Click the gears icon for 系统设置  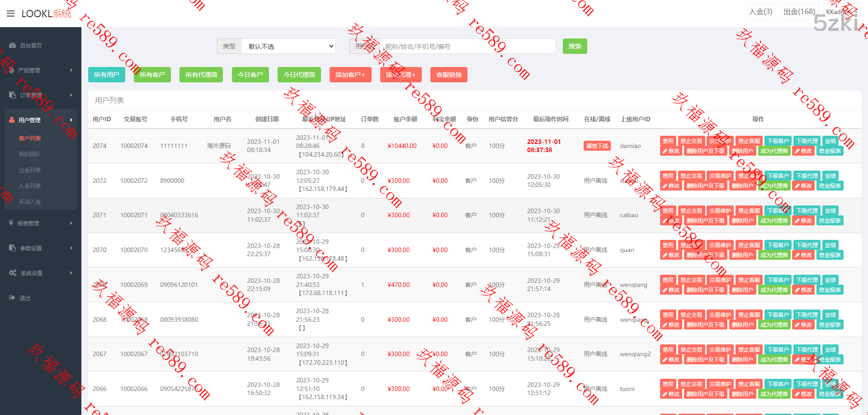(x=13, y=273)
